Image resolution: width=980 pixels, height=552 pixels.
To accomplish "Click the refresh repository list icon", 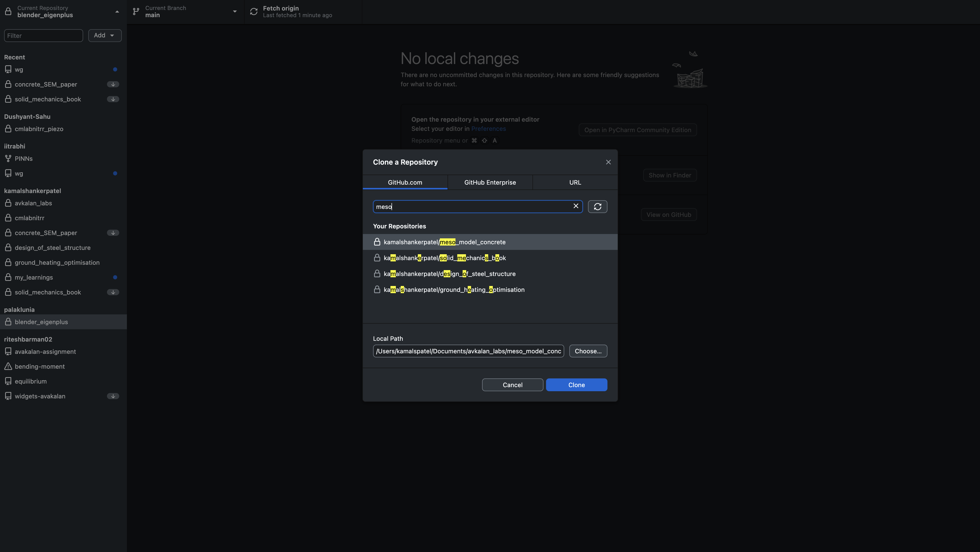I will [x=597, y=207].
